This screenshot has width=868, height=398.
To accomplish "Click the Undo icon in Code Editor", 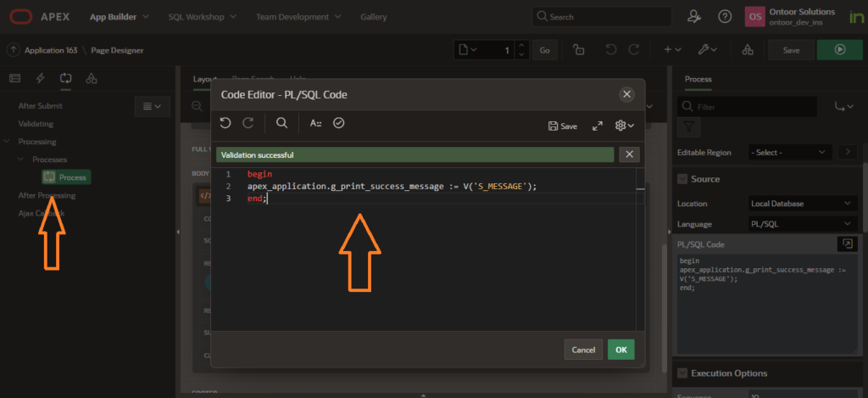I will coord(225,123).
